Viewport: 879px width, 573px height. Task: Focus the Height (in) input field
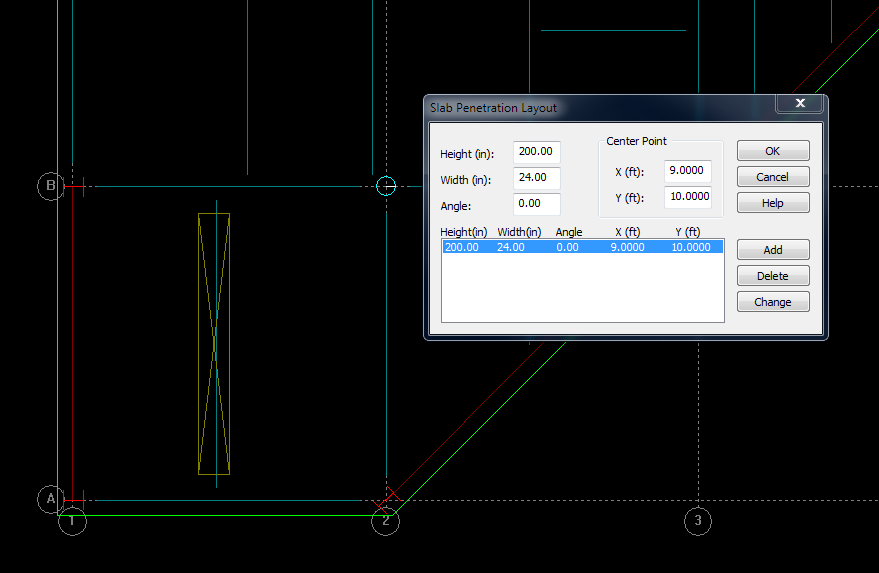pyautogui.click(x=536, y=152)
